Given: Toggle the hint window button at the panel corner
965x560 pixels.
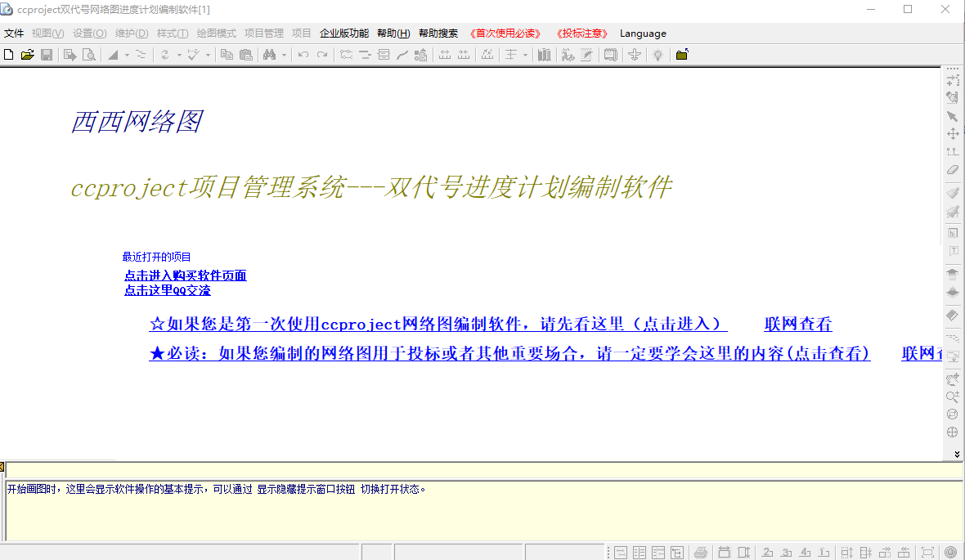Looking at the screenshot, I should point(2,467).
